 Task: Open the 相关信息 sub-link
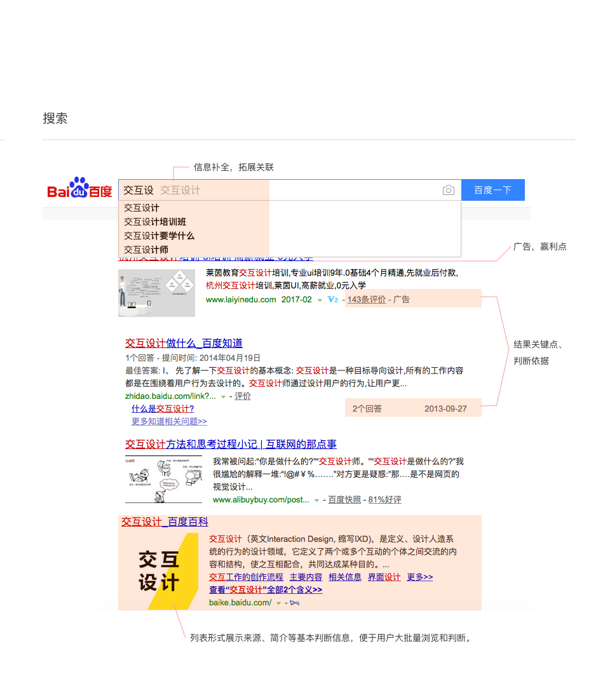345,577
